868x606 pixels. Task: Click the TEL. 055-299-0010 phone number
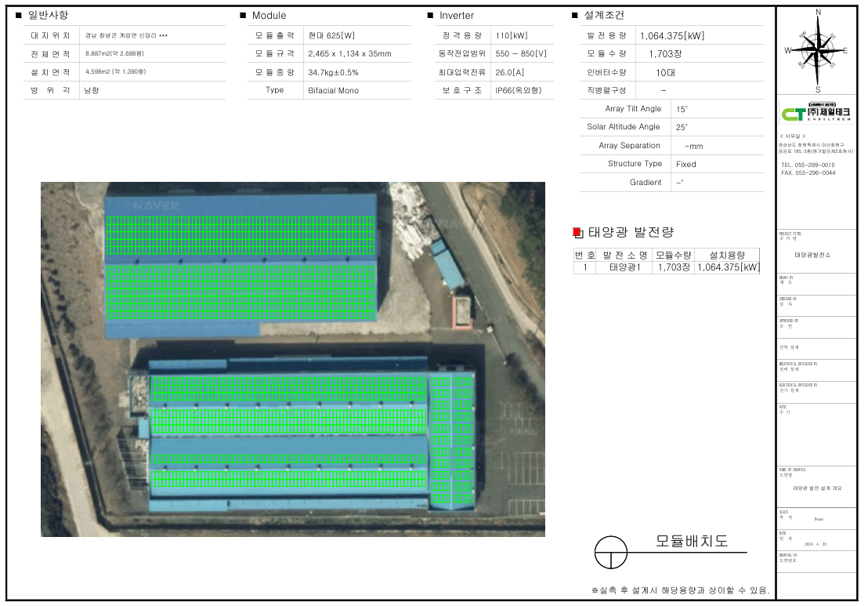808,165
